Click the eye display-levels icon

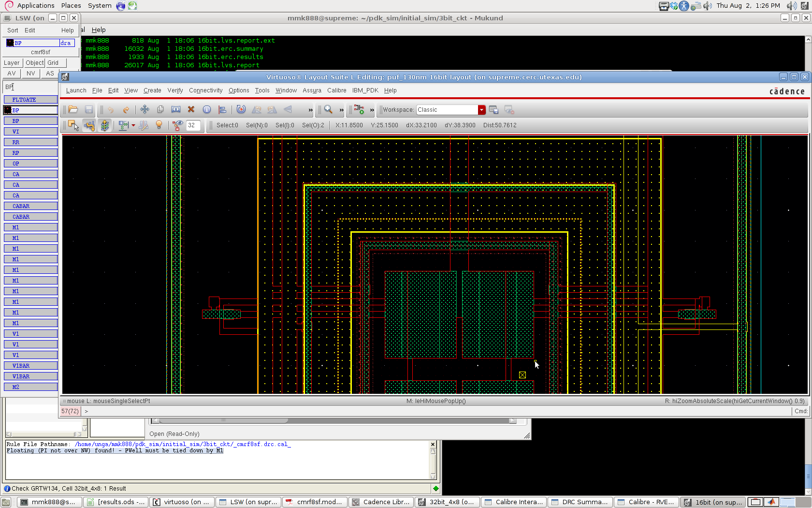(178, 125)
